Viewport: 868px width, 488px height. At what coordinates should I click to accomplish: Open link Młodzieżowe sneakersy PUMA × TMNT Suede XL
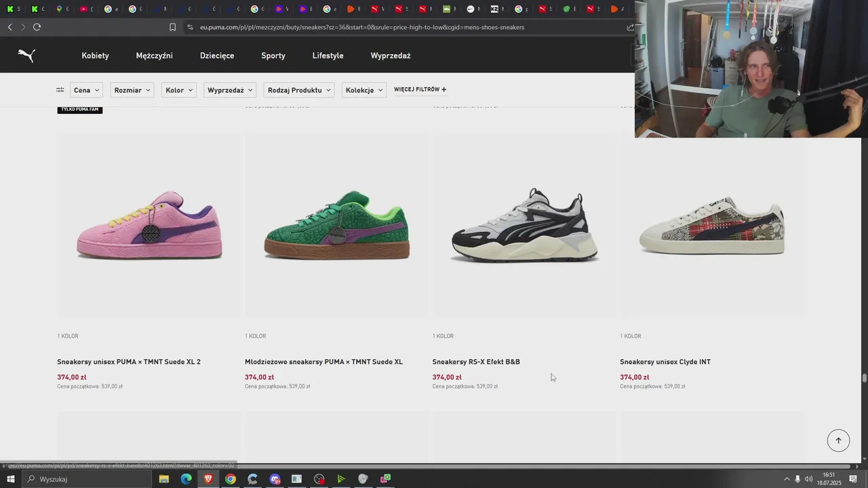(323, 362)
